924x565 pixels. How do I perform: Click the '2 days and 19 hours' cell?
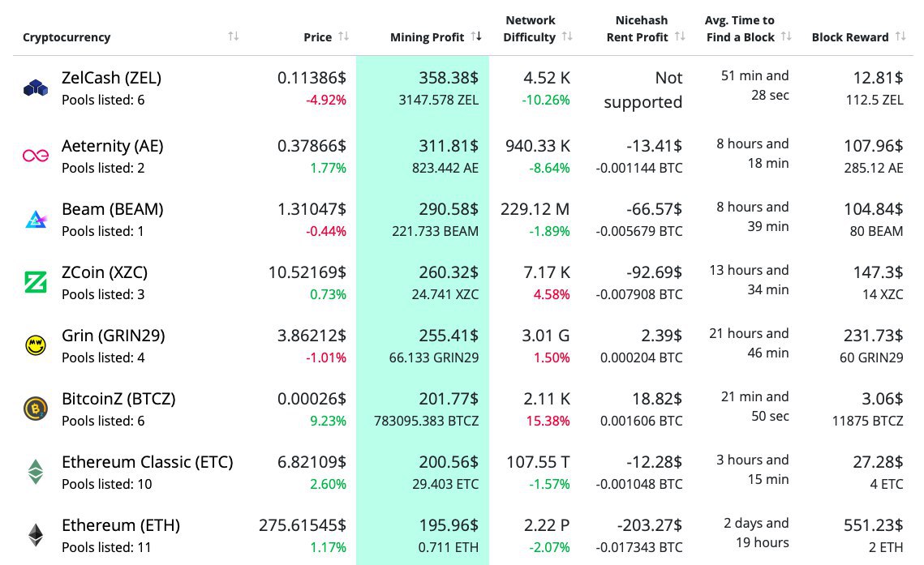pyautogui.click(x=756, y=533)
